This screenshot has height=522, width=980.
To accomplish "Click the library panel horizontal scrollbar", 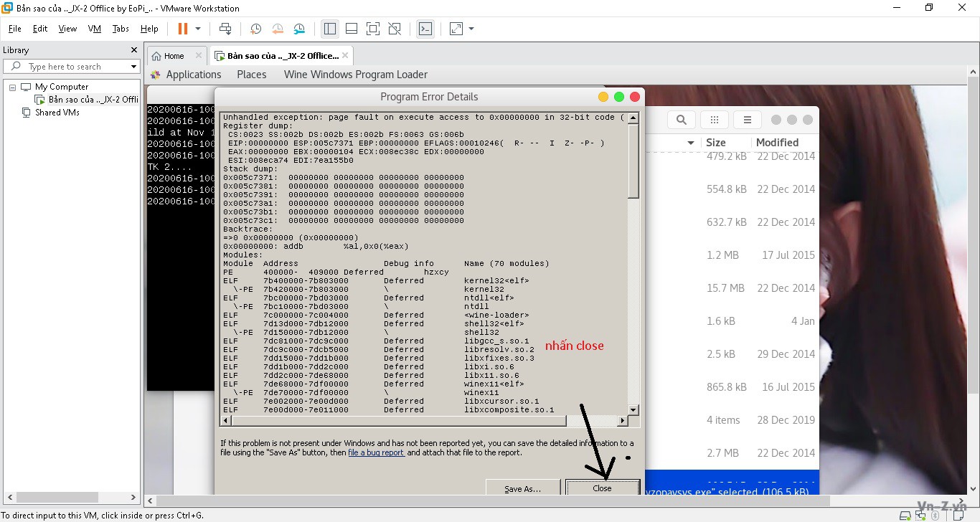I will (x=57, y=497).
